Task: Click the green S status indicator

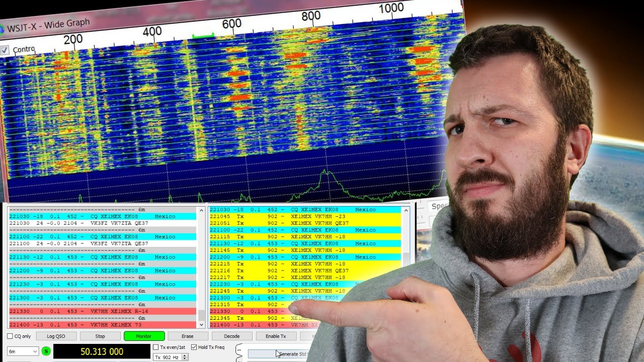Action: 46,351
